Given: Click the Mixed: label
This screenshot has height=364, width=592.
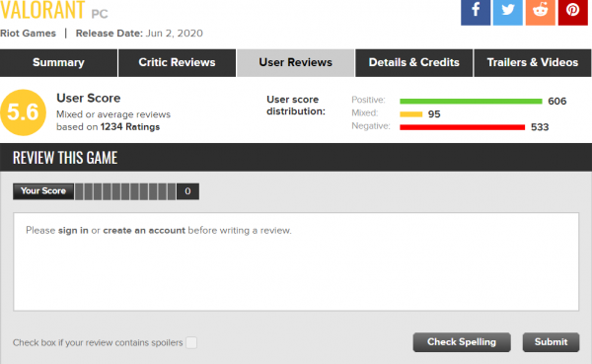Looking at the screenshot, I should 365,112.
